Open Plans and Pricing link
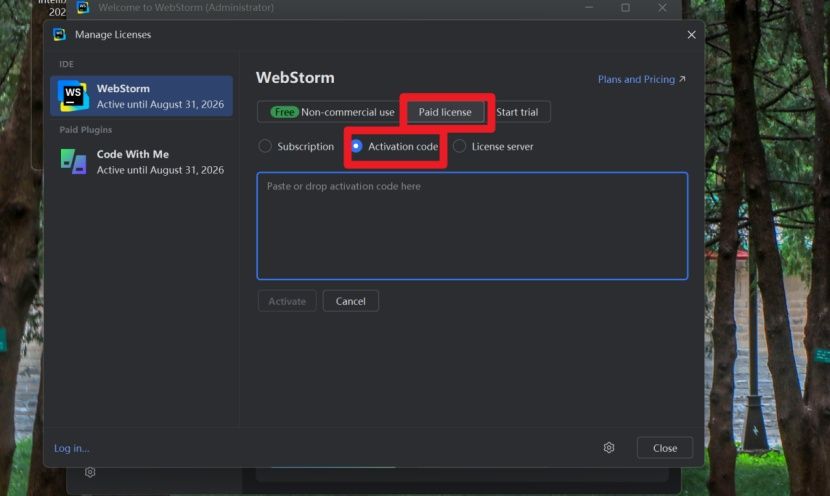830x496 pixels. [x=642, y=79]
